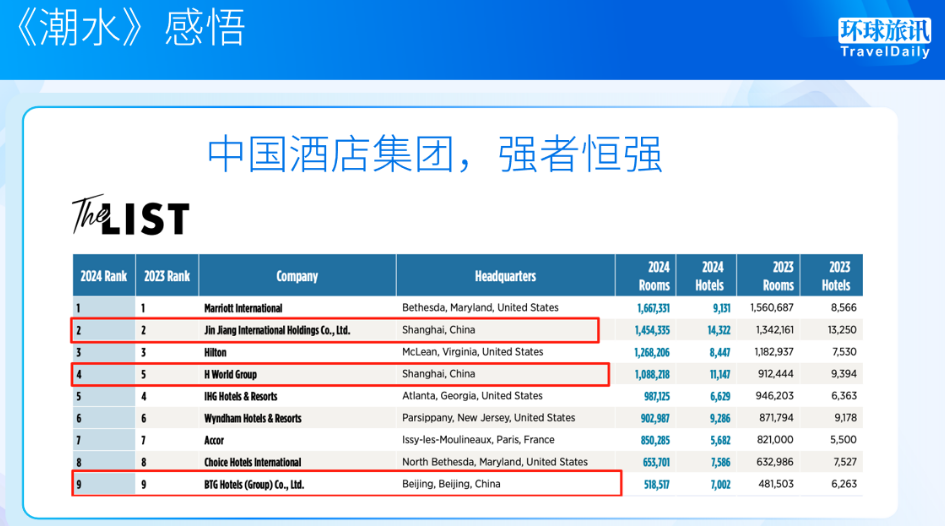Screen dimensions: 945x526
Task: Click the 912,444 2023 rooms value
Action: pyautogui.click(x=776, y=374)
